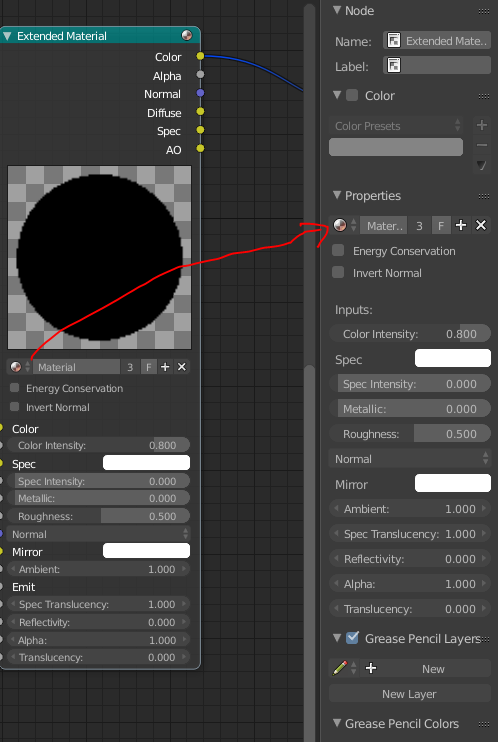The width and height of the screenshot is (498, 742).
Task: Enable custom node Color checkbox
Action: [352, 95]
